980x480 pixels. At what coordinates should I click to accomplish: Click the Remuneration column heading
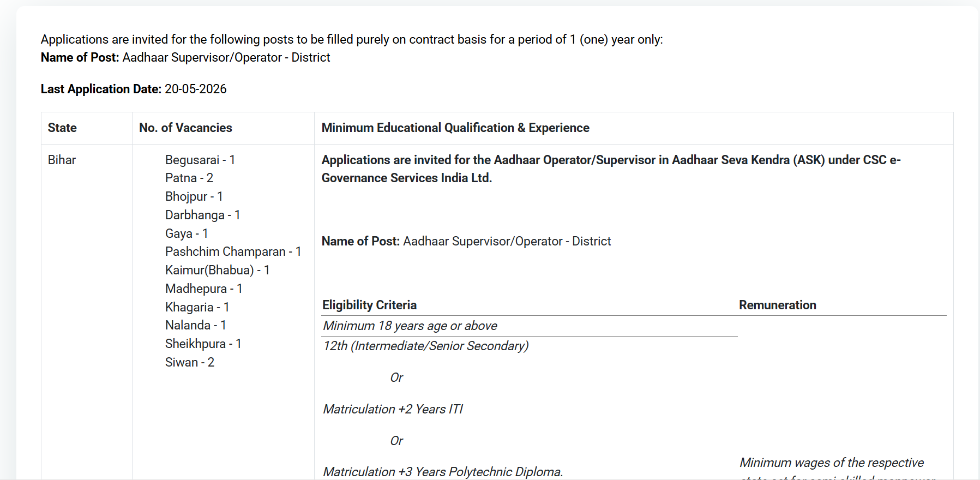point(777,305)
